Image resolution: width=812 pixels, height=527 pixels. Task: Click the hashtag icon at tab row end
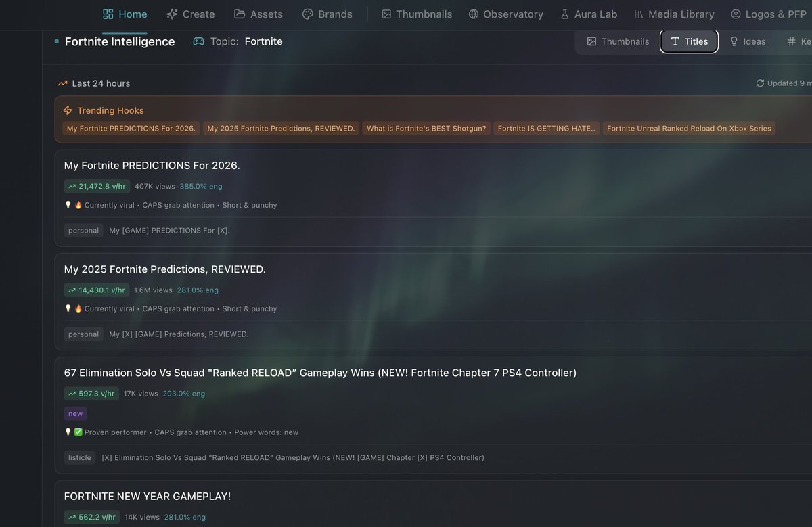[791, 41]
